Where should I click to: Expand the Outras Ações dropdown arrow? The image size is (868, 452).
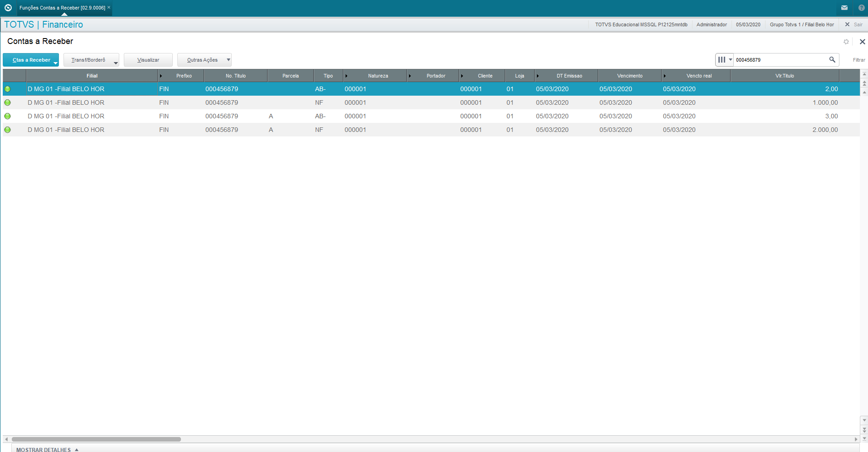click(228, 60)
